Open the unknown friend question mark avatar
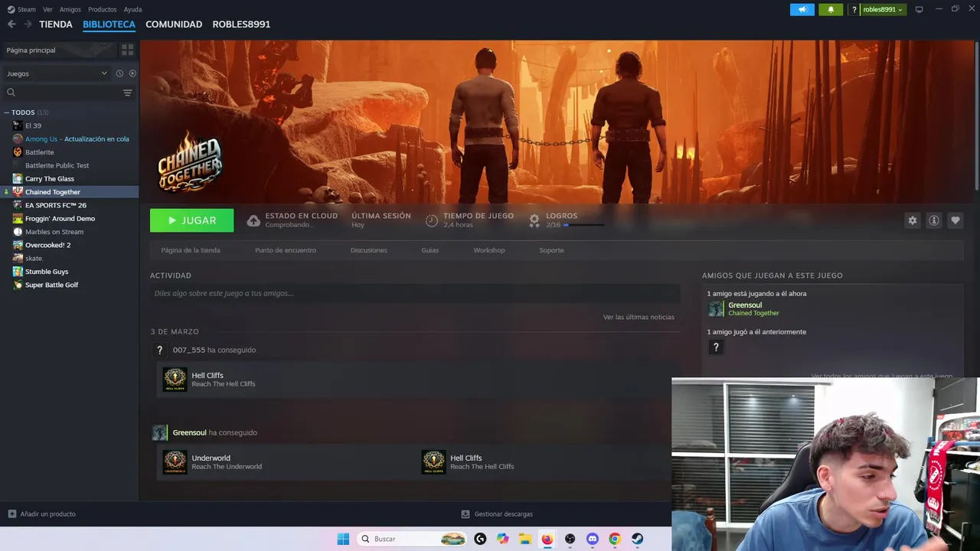Screen dimensions: 980x551 (x=716, y=347)
